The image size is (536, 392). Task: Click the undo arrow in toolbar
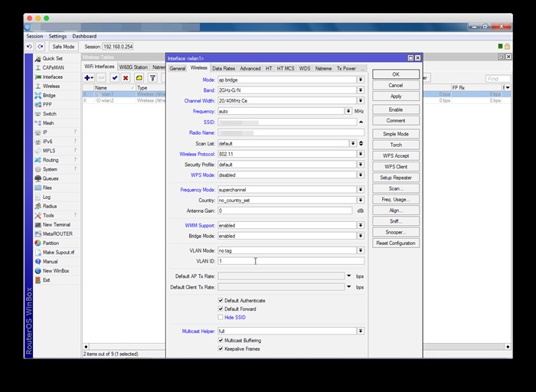pos(30,47)
